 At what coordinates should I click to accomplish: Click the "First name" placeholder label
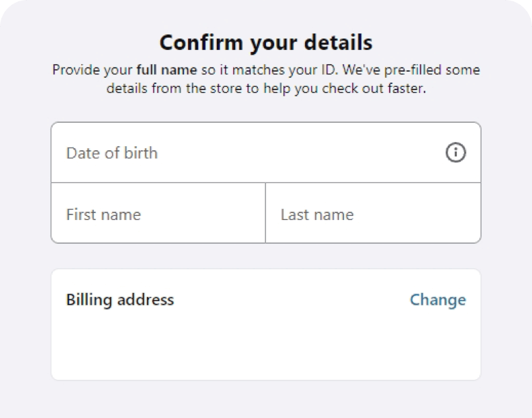[x=103, y=214]
